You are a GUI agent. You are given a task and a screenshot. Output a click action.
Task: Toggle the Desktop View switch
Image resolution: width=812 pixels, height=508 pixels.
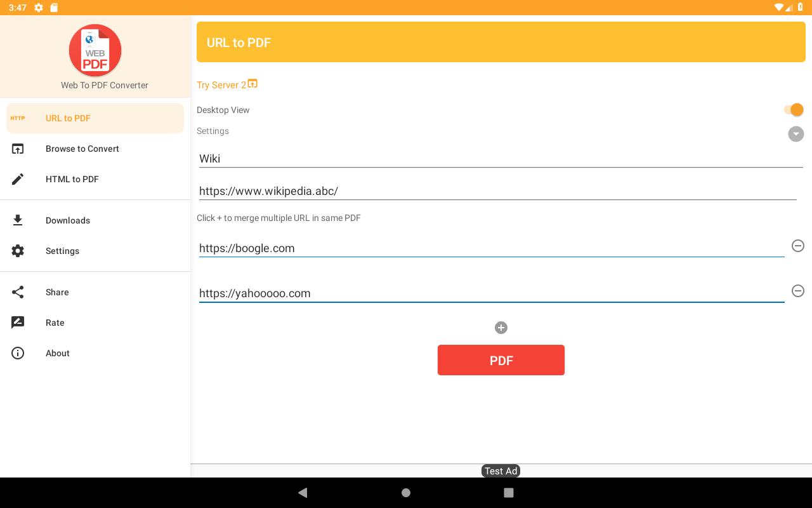[x=794, y=110]
